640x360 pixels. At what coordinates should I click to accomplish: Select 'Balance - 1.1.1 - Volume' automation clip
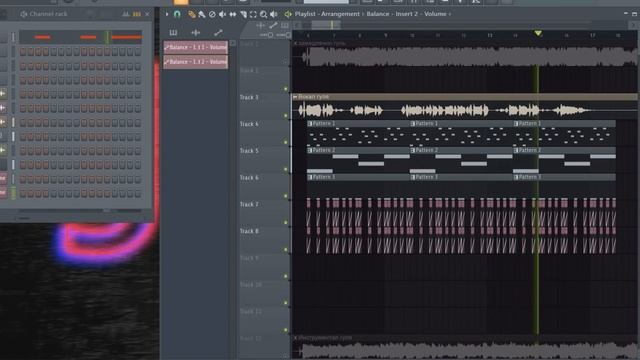click(x=196, y=47)
